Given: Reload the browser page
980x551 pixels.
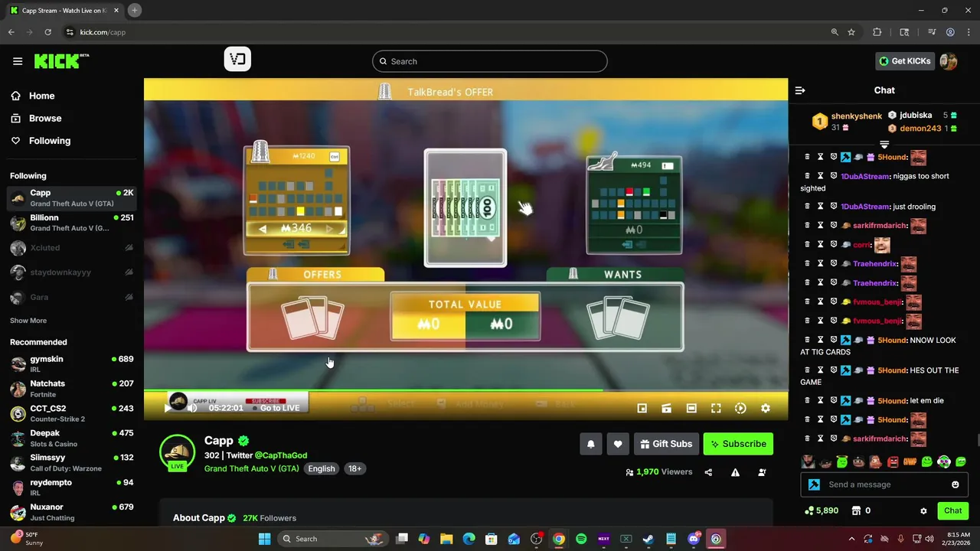Looking at the screenshot, I should (x=47, y=32).
